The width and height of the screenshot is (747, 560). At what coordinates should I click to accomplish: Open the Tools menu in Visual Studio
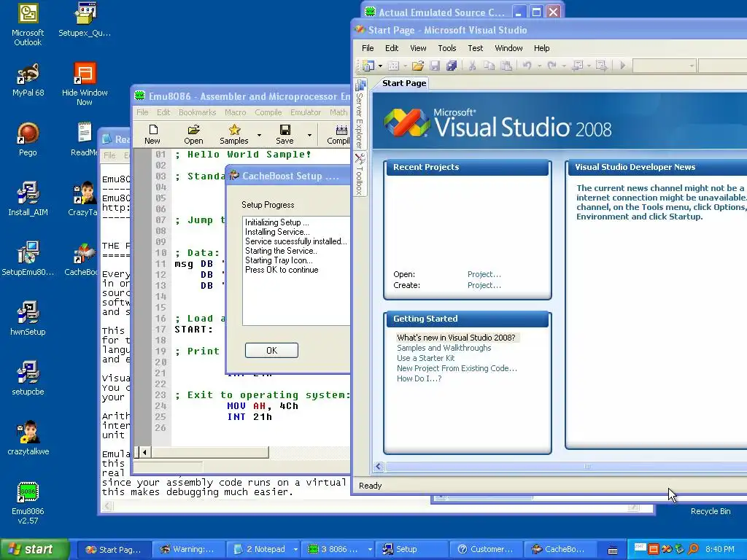click(447, 48)
